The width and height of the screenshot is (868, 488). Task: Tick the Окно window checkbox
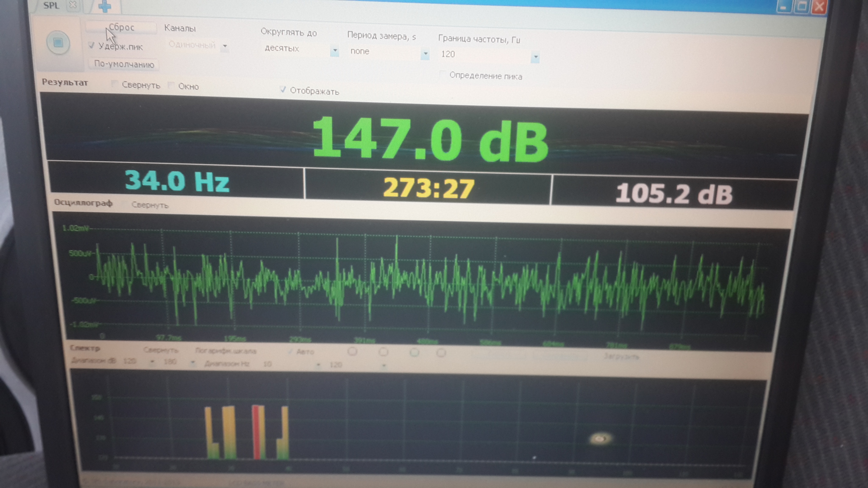tap(171, 86)
